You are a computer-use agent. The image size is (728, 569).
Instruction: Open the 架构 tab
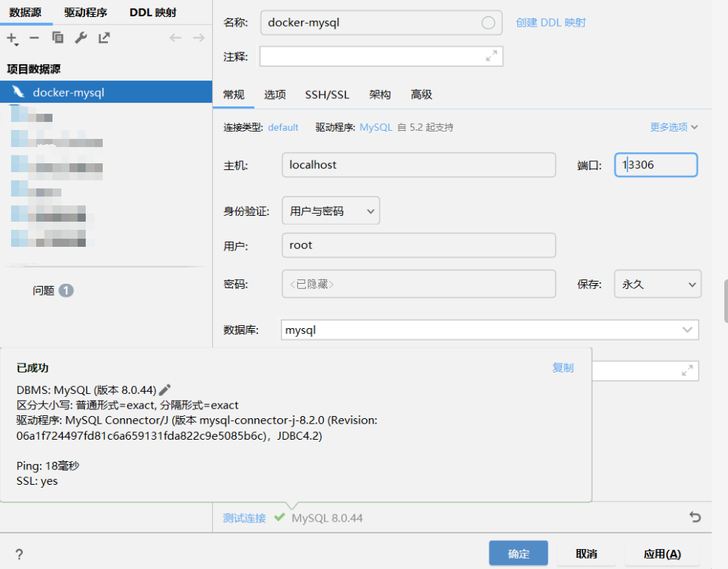(380, 95)
